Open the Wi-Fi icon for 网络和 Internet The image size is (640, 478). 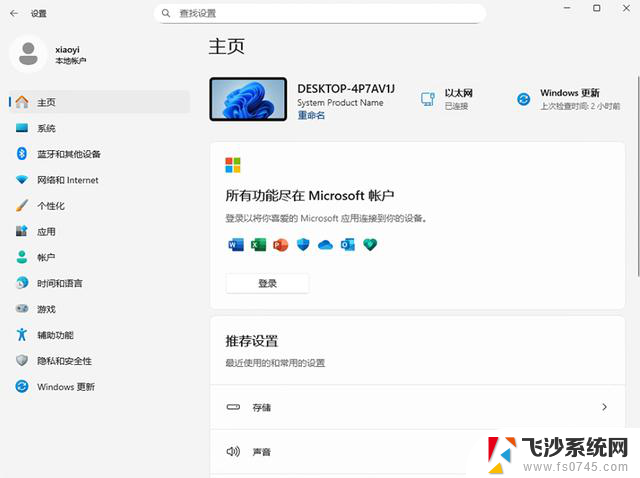22,180
